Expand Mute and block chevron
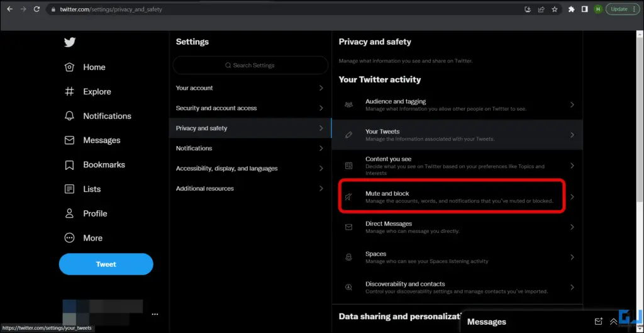The width and height of the screenshot is (644, 333). coord(572,196)
